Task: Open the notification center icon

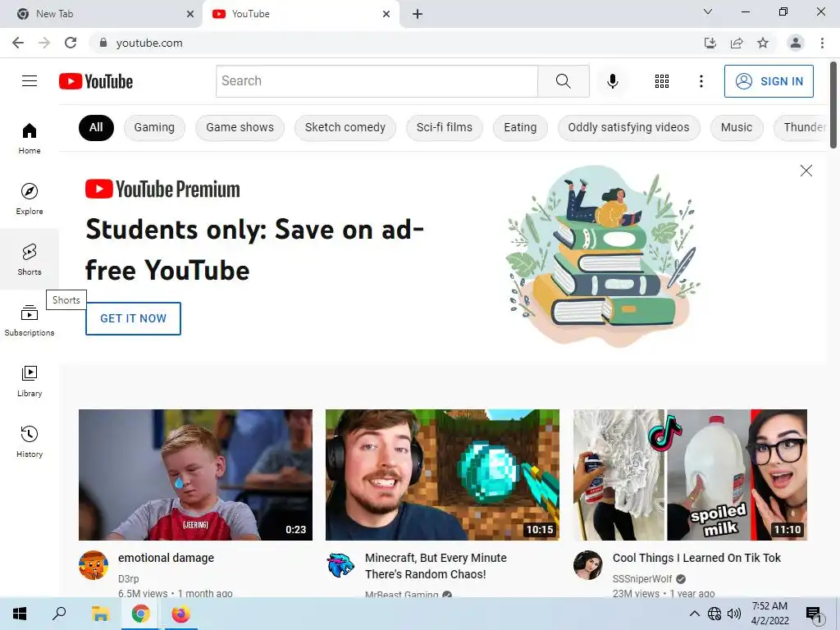Action: point(814,614)
